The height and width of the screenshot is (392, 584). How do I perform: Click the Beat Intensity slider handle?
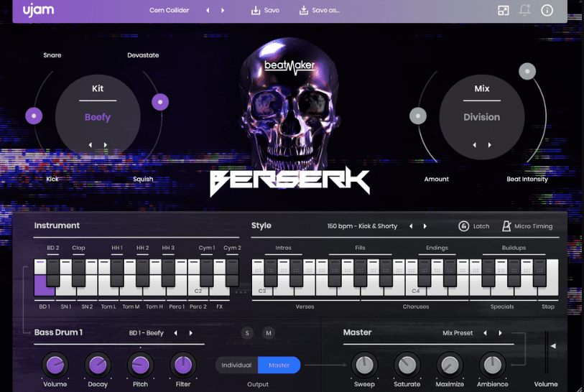(527, 71)
